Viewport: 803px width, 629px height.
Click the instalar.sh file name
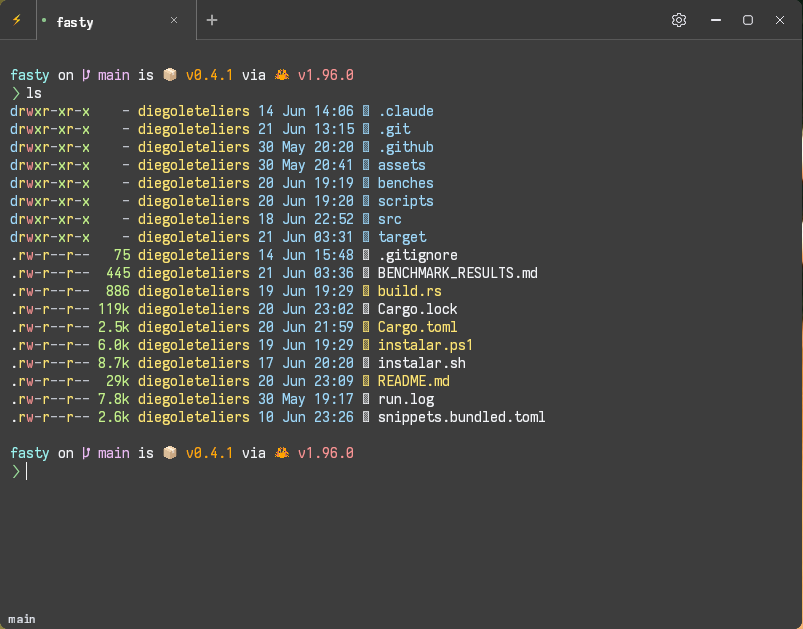point(421,363)
